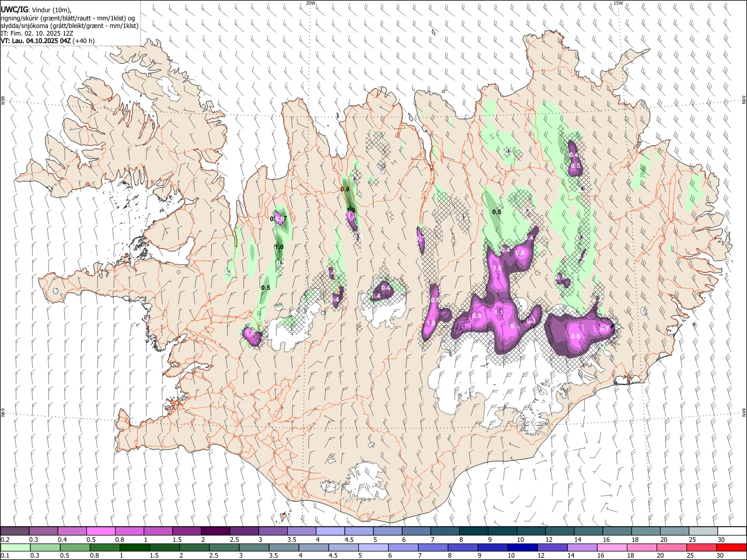Select lower scale green swatch at 0.5

tap(75, 548)
